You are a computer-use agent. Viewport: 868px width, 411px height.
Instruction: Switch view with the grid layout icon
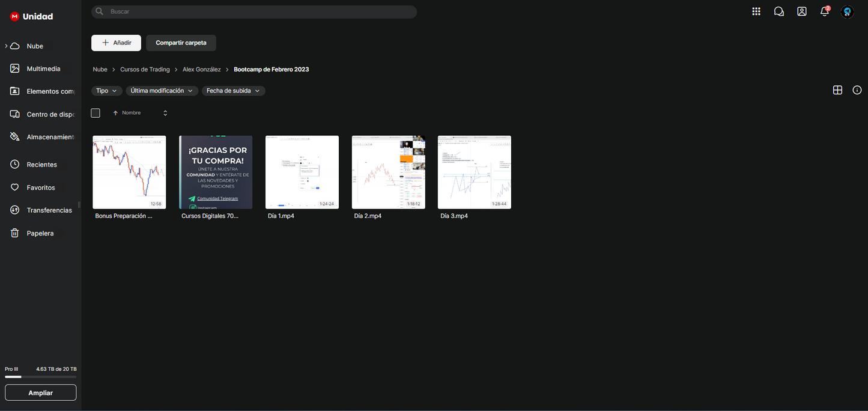point(837,90)
